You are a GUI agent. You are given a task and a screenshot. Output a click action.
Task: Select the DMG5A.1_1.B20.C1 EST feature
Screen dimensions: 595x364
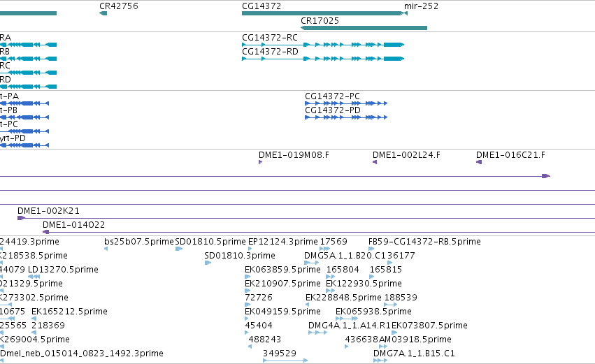click(x=312, y=263)
